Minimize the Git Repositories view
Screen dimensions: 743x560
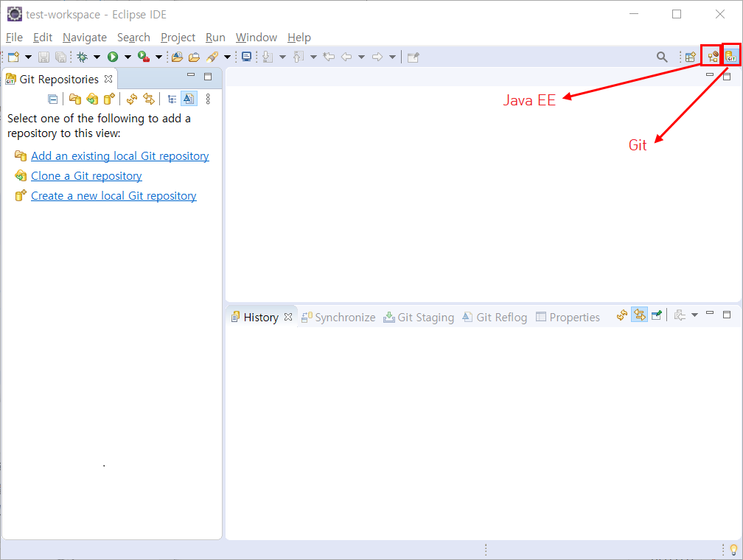pos(191,75)
